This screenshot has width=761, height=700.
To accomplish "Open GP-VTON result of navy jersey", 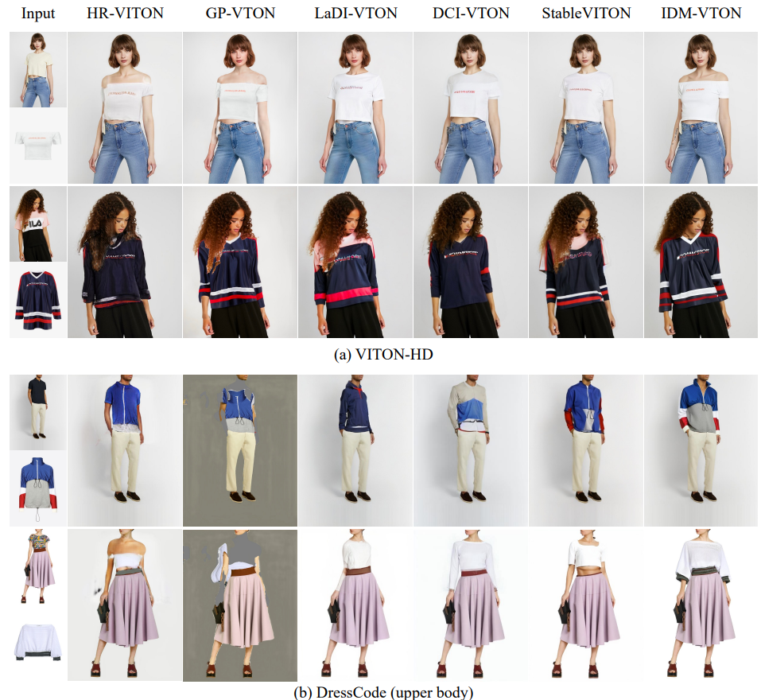I will pyautogui.click(x=240, y=262).
